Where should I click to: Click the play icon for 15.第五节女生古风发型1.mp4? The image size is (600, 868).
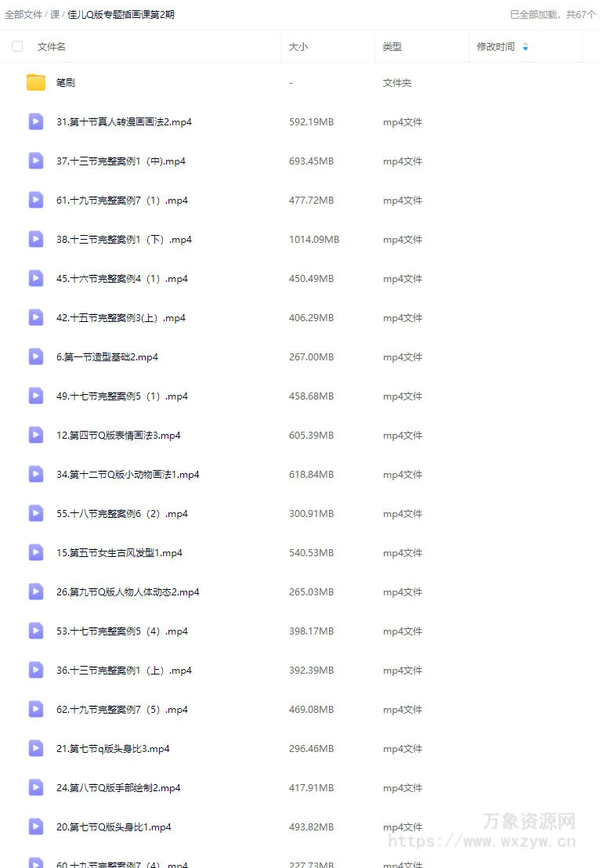36,552
